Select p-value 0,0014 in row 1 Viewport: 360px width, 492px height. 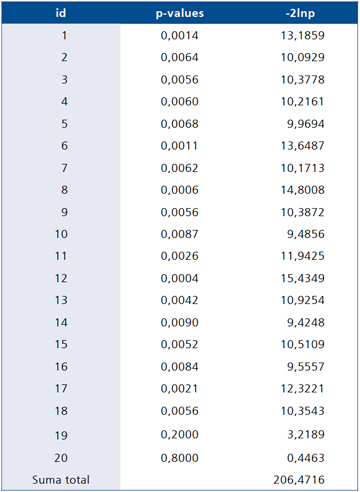click(179, 35)
